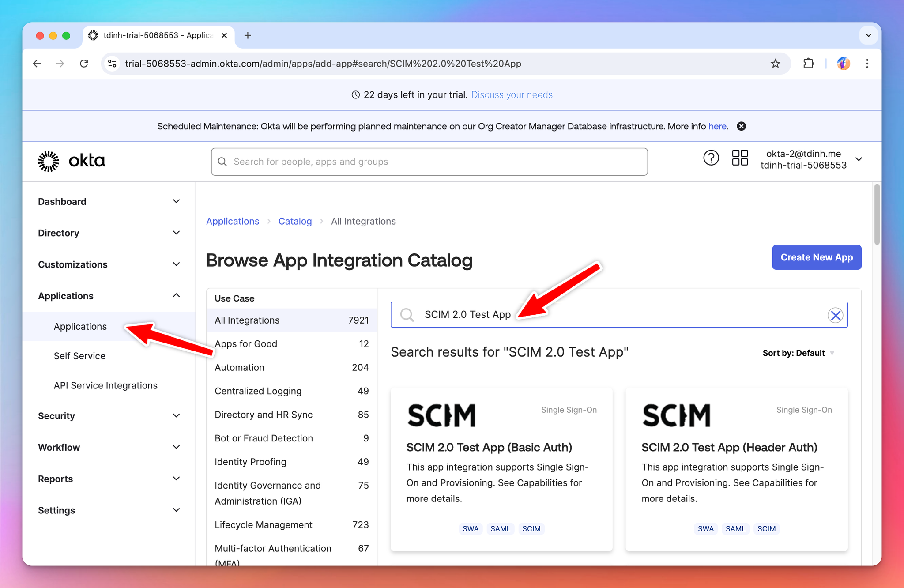
Task: Click the catalog search field with SCIM text
Action: 619,315
